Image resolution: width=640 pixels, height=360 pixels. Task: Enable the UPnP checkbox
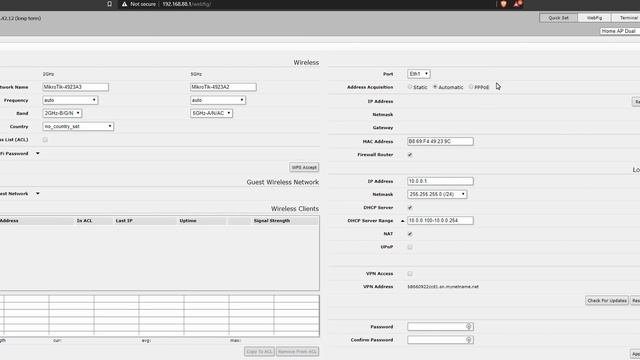point(410,247)
